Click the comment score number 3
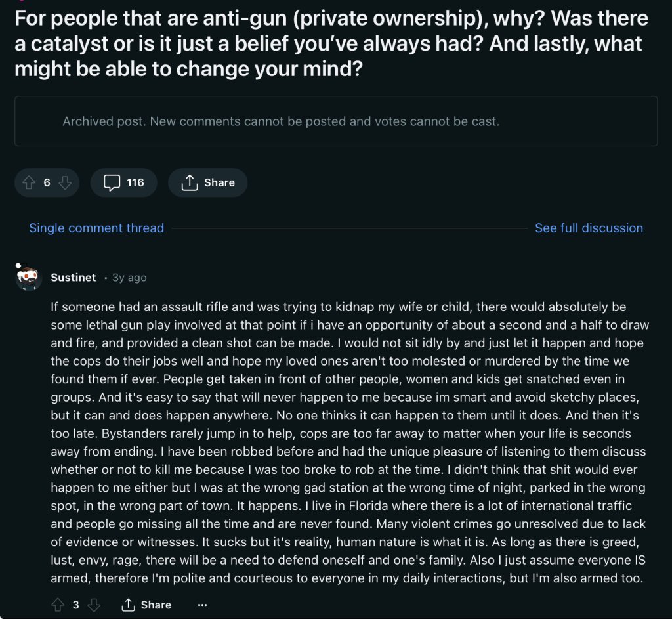The height and width of the screenshot is (619, 672). point(75,605)
